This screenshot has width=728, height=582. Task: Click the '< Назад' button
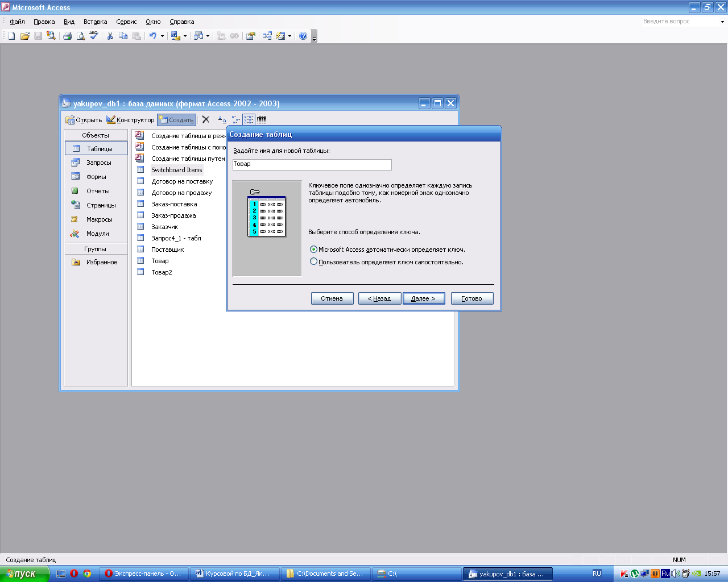click(379, 298)
